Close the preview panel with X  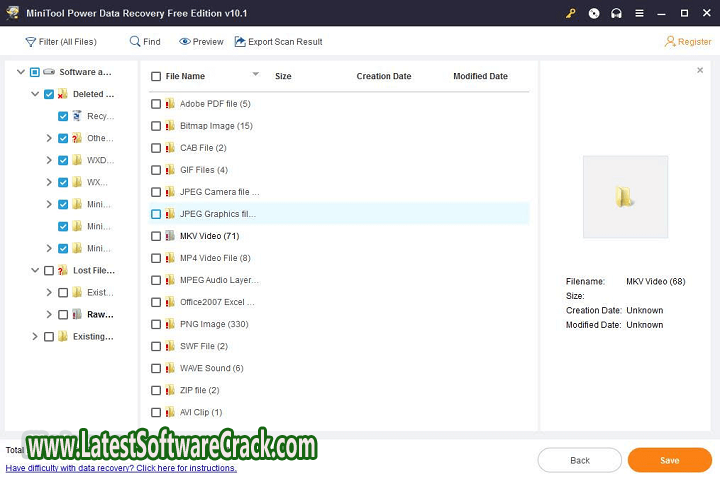click(x=700, y=71)
